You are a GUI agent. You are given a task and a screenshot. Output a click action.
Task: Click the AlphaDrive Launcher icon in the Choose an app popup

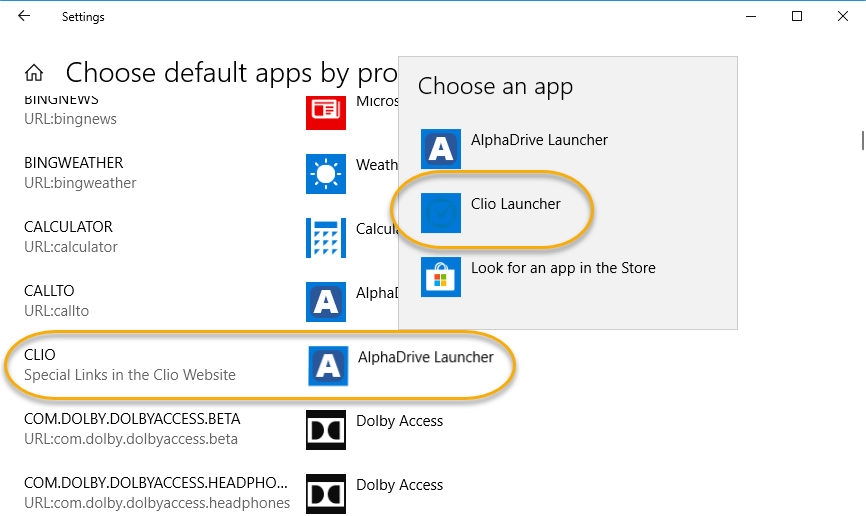441,149
